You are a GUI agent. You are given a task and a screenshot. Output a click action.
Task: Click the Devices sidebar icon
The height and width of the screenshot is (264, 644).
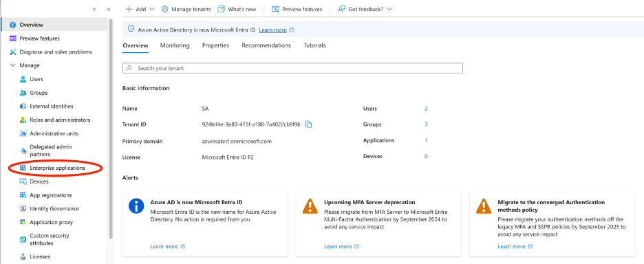tap(23, 181)
